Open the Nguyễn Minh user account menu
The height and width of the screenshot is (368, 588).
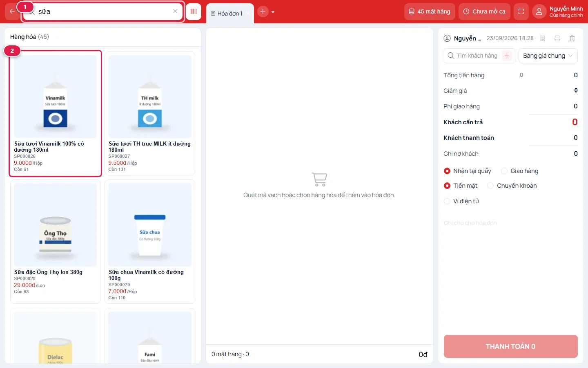click(x=559, y=11)
